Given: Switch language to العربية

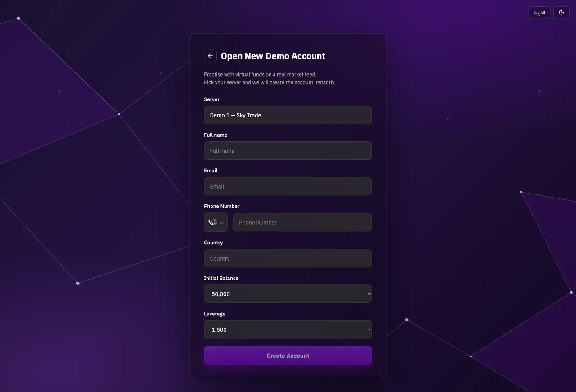Looking at the screenshot, I should 540,13.
